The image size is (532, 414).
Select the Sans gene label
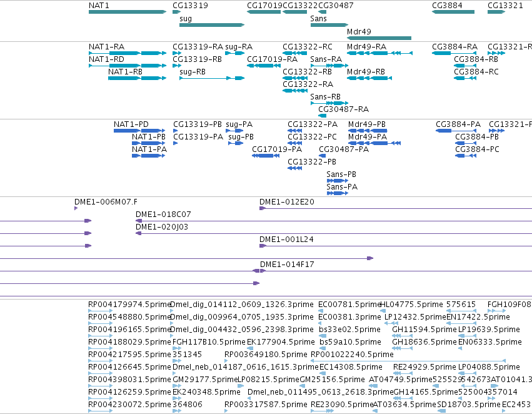coord(318,18)
